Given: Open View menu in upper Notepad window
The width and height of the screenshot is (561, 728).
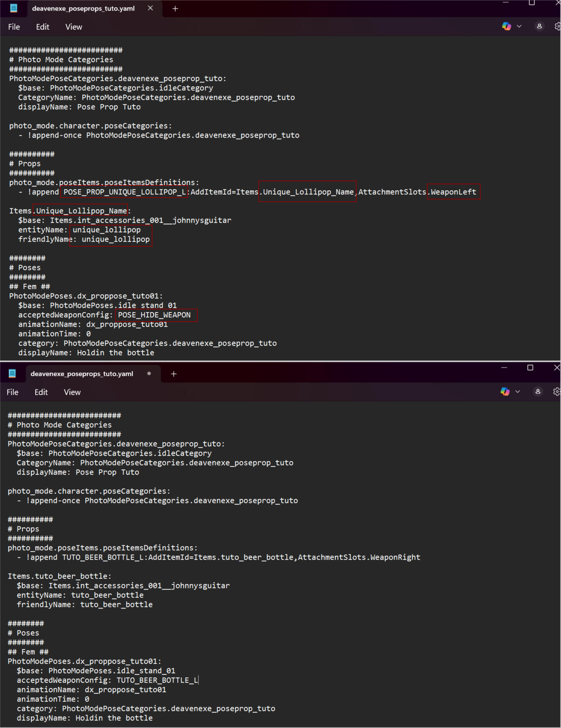Looking at the screenshot, I should [74, 27].
